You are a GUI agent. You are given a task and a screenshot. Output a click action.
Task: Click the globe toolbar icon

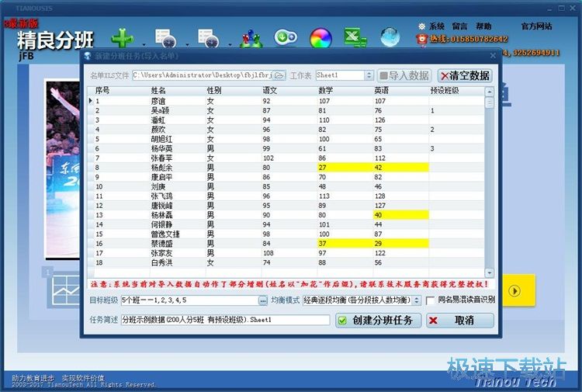pos(390,37)
